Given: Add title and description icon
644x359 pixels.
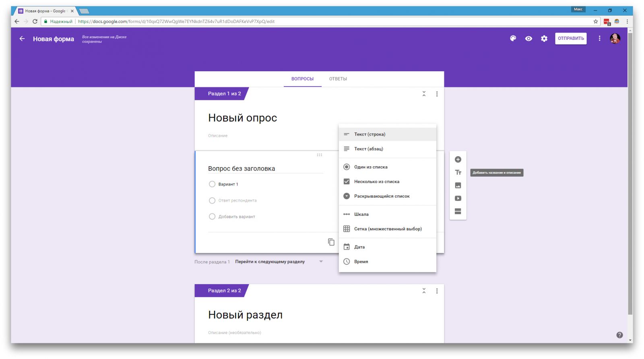Looking at the screenshot, I should click(458, 173).
